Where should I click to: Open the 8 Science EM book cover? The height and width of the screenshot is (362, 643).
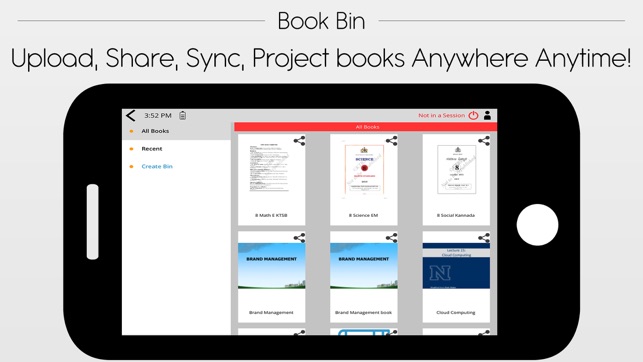[364, 169]
